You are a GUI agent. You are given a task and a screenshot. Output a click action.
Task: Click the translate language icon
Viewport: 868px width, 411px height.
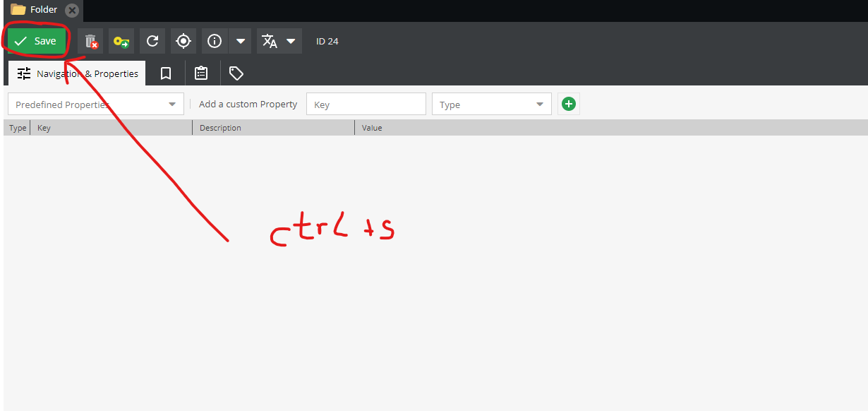270,41
